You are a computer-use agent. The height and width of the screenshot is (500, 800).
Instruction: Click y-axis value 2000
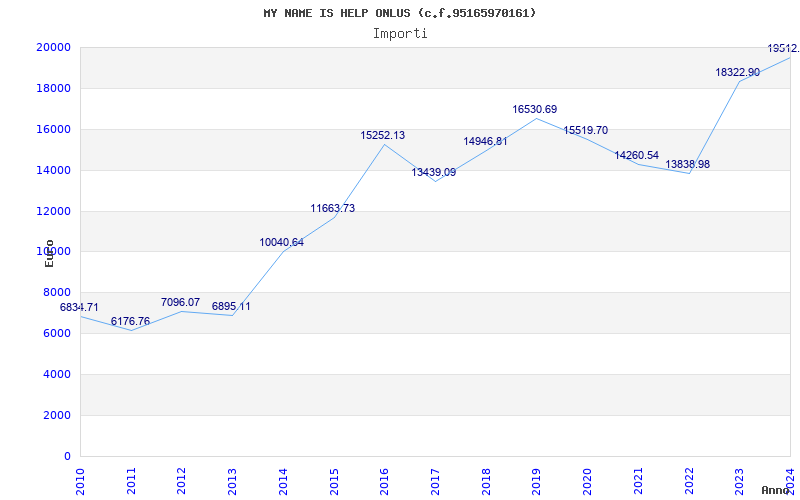pos(57,415)
